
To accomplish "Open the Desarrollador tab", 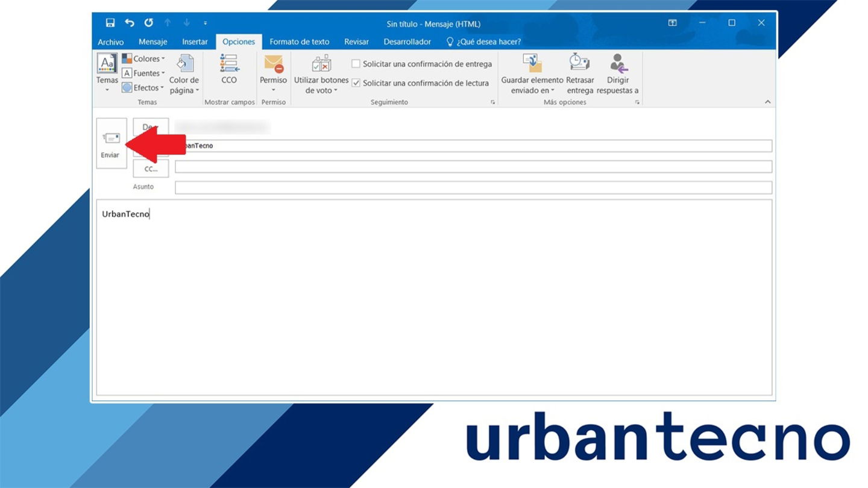I will 407,42.
